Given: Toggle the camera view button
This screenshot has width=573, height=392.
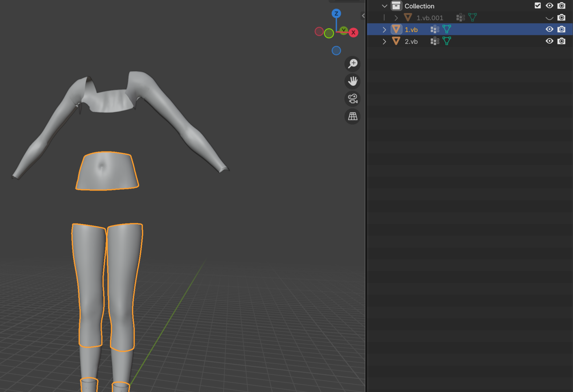Looking at the screenshot, I should click(x=352, y=98).
